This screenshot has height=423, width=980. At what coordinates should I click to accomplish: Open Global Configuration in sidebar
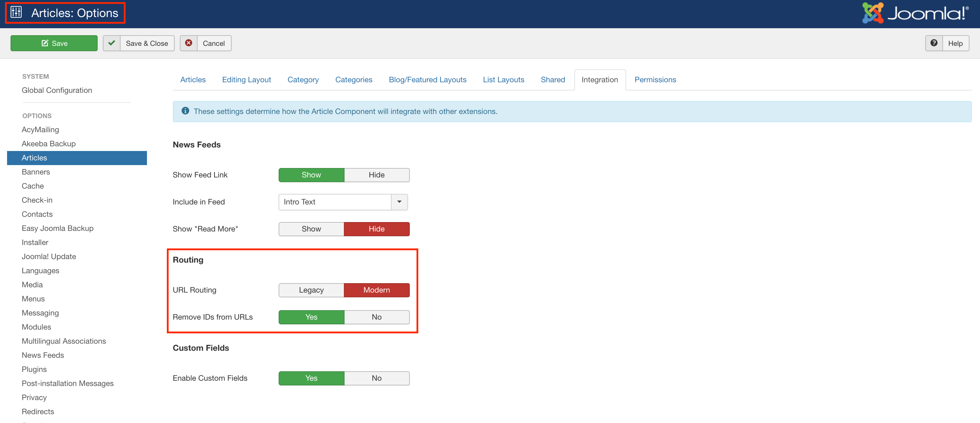pos(57,90)
